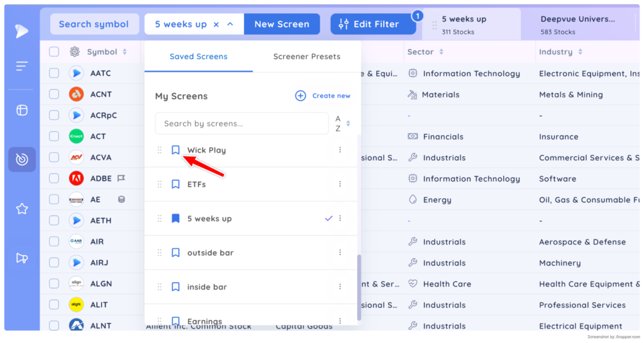Screen dimensions: 644x343
Task: Click the ADBE Adobe logo icon
Action: pos(76,178)
